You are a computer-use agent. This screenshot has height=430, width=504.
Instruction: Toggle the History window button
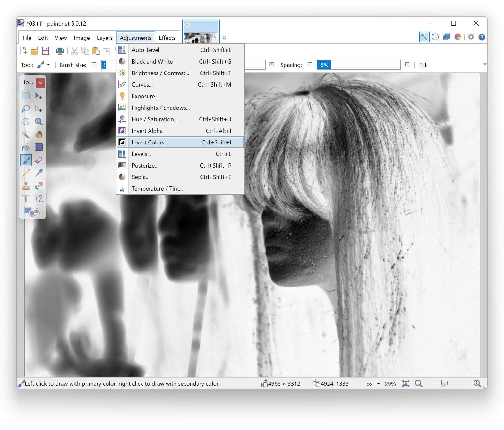pyautogui.click(x=435, y=37)
